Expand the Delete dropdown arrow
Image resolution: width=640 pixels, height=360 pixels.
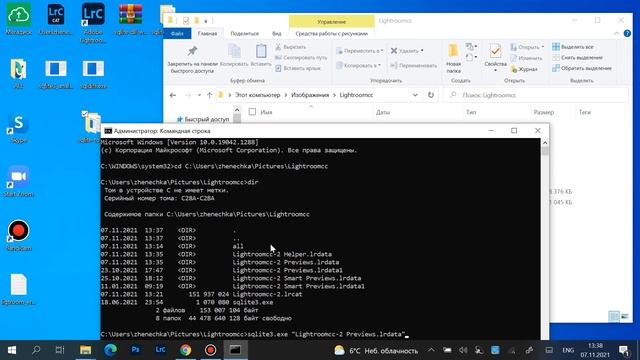coord(422,51)
